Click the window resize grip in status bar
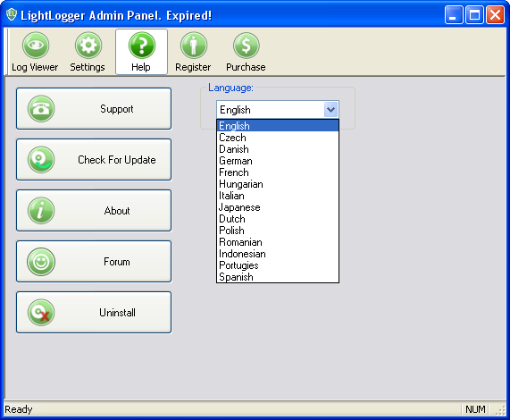The image size is (510, 420). pos(500,410)
